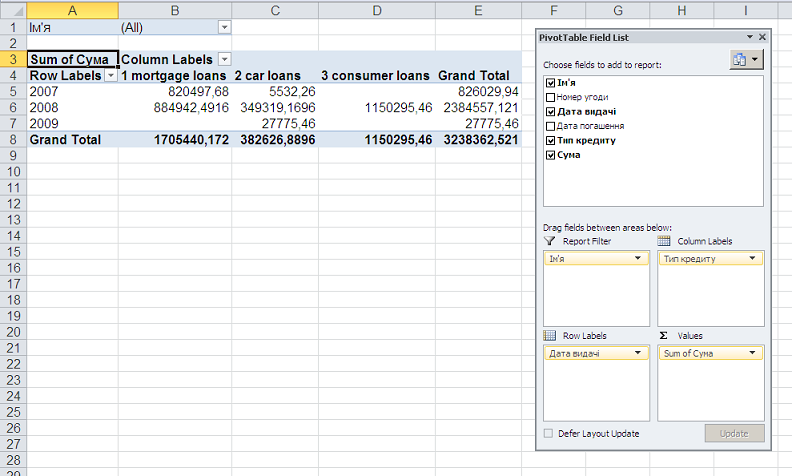
Task: Open the PivotTable Field List pane options arrow
Action: 749,37
